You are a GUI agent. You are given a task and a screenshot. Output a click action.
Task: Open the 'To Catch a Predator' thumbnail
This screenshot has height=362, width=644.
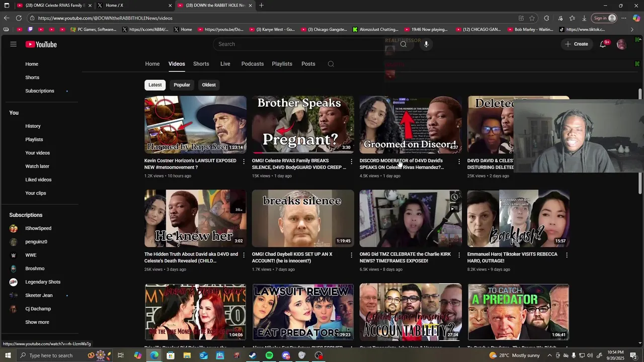(x=519, y=312)
